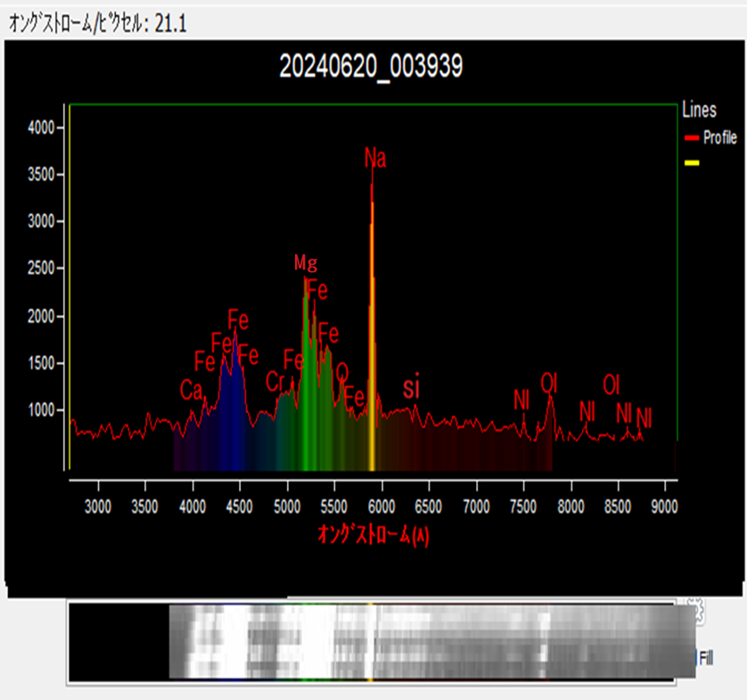Click the chart title 20240620_003939
The width and height of the screenshot is (747, 700).
pyautogui.click(x=371, y=67)
